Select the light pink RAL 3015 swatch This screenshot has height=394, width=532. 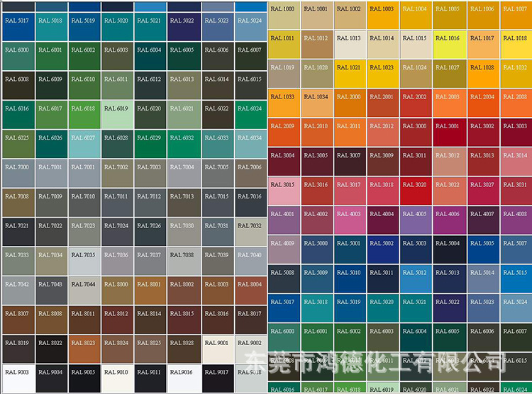click(x=284, y=191)
